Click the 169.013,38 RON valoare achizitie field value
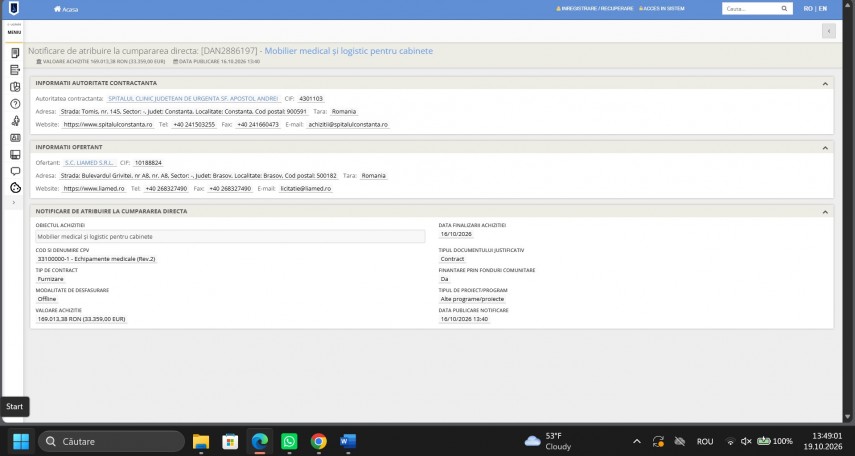The image size is (855, 456). pyautogui.click(x=81, y=319)
